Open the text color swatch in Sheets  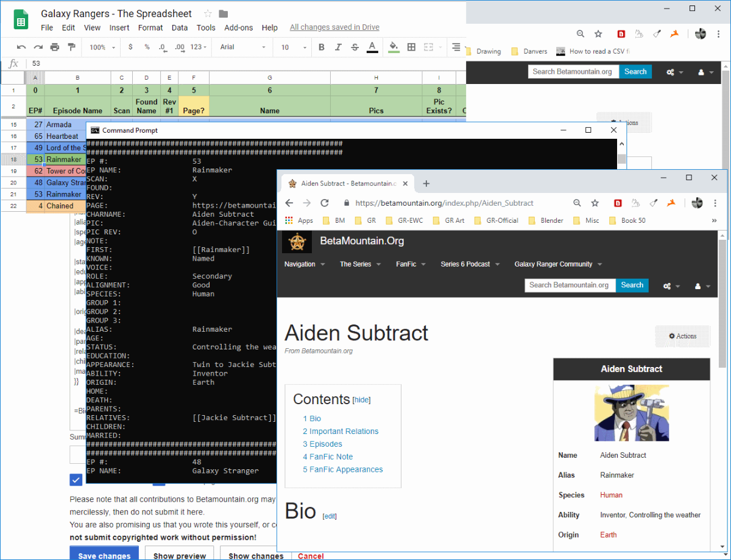pyautogui.click(x=372, y=47)
